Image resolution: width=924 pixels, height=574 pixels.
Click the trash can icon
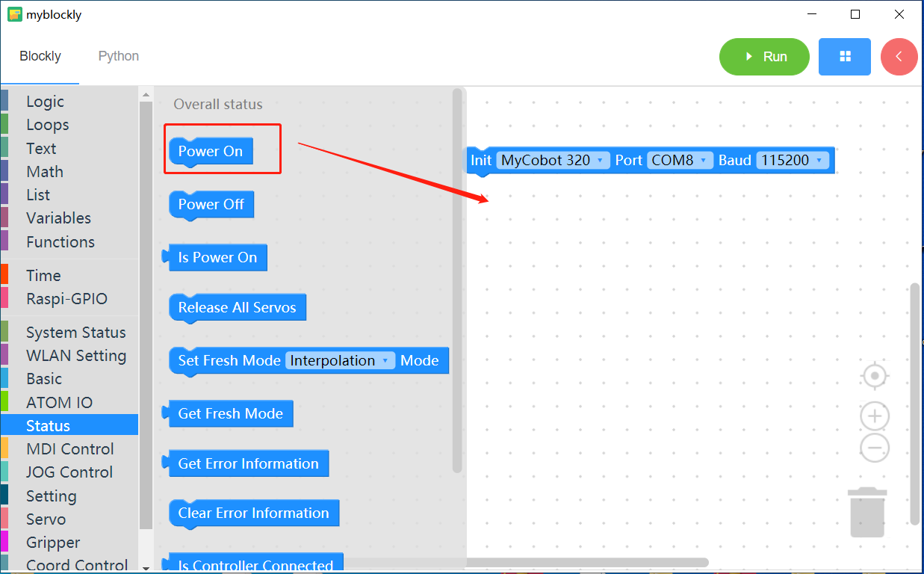[x=867, y=512]
